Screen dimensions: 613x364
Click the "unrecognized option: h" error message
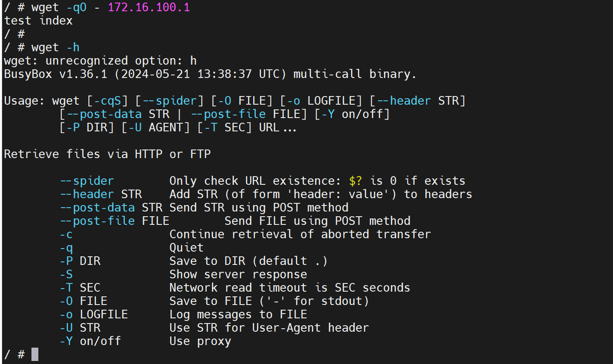[x=121, y=61]
